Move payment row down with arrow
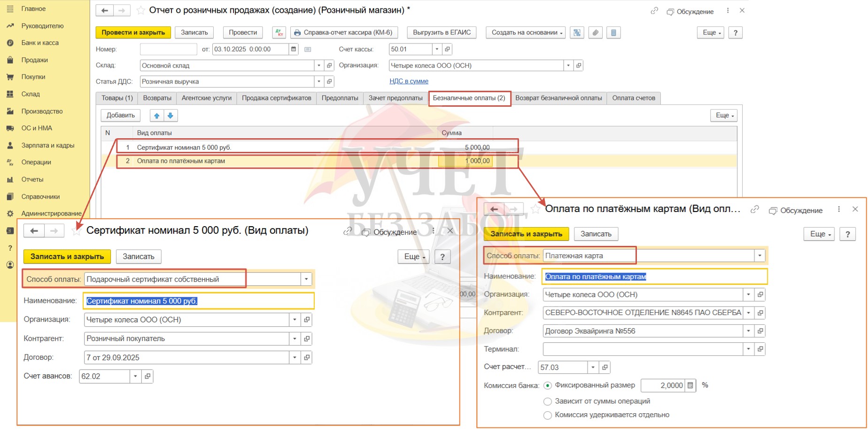This screenshot has width=868, height=433. [x=170, y=116]
